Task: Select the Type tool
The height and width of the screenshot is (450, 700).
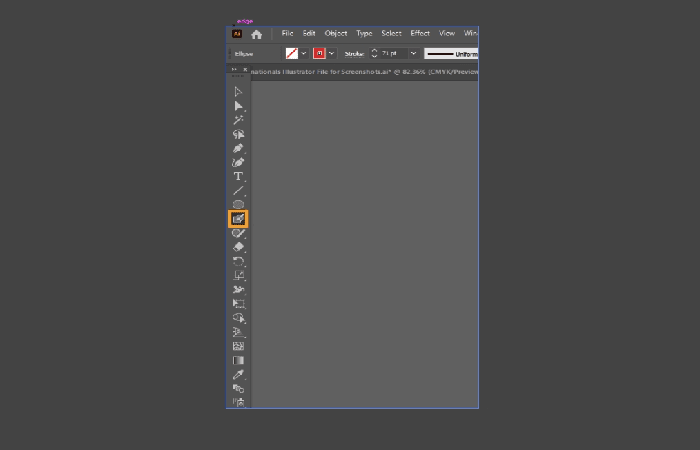Action: [x=238, y=176]
